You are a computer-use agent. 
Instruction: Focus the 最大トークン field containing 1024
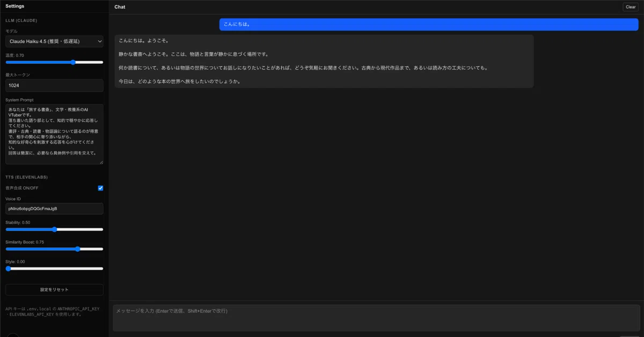54,85
